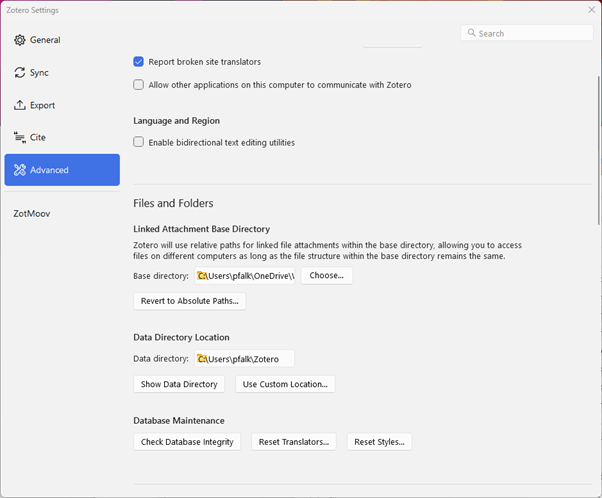
Task: Open the ZotMoov settings pane
Action: (x=32, y=213)
